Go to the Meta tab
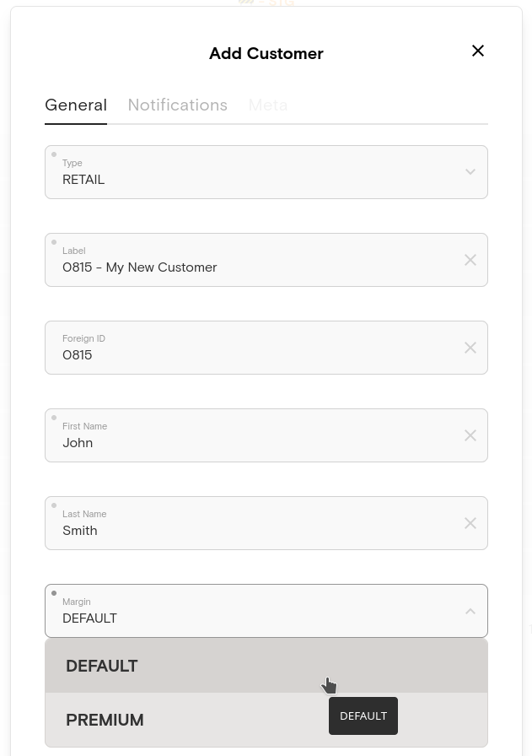532x756 pixels. 267,105
